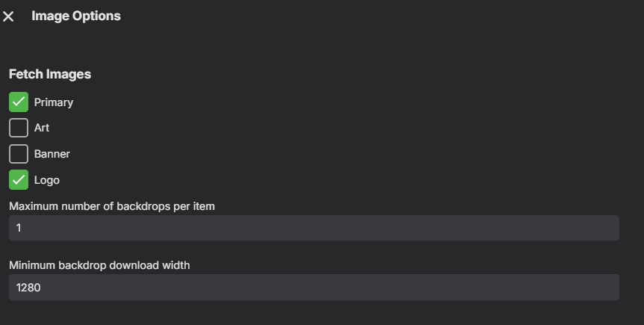This screenshot has width=644, height=325.
Task: Close the Image Options panel
Action: (9, 16)
